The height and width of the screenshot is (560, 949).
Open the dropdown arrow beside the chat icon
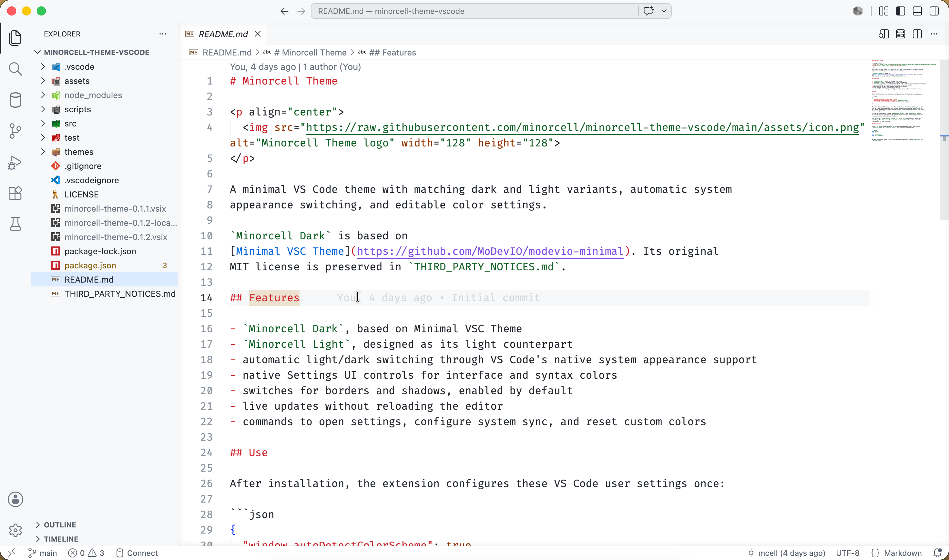(x=664, y=11)
